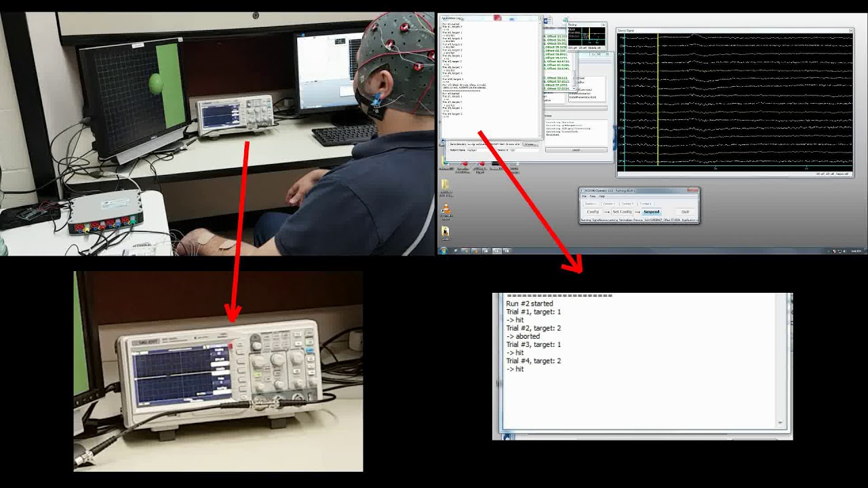Viewport: 868px width, 488px height.
Task: Click the Quit button in Operator
Action: [x=685, y=211]
